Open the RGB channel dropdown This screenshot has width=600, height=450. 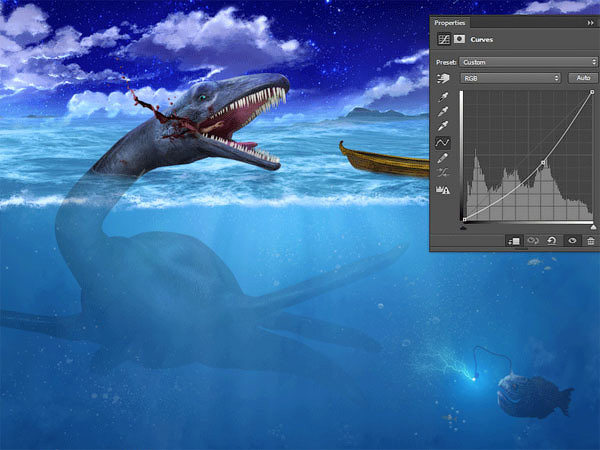(511, 78)
